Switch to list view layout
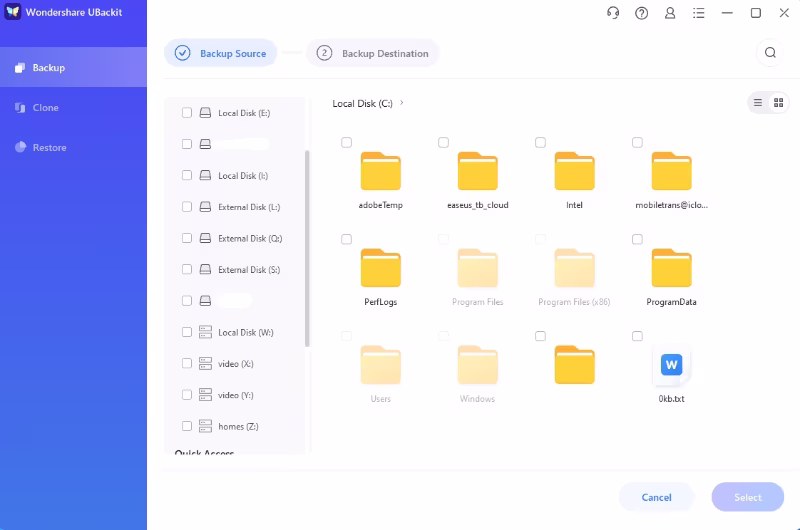 click(x=758, y=103)
